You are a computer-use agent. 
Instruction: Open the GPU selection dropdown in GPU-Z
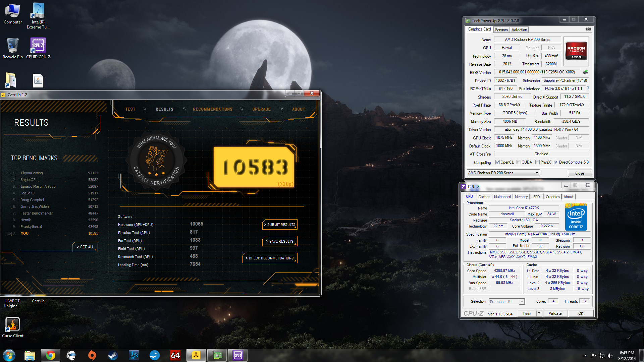click(x=503, y=173)
